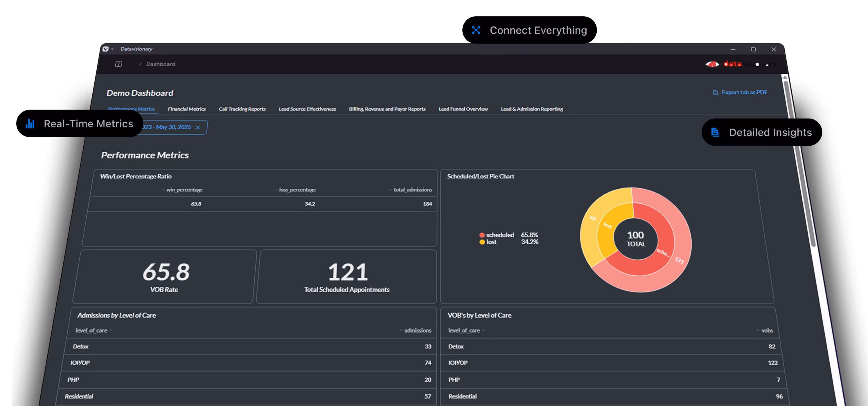The height and width of the screenshot is (406, 868).
Task: Toggle the sidebar panel icon
Action: pos(118,64)
